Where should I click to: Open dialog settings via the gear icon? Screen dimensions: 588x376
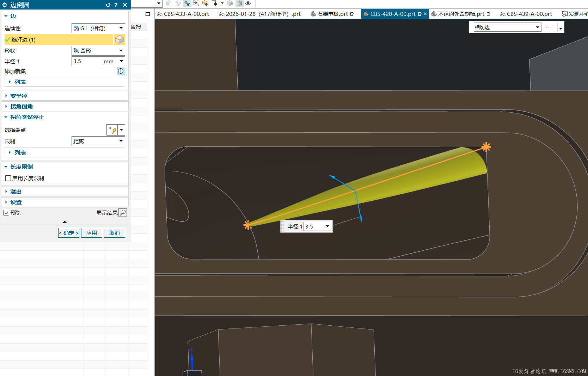coord(5,5)
